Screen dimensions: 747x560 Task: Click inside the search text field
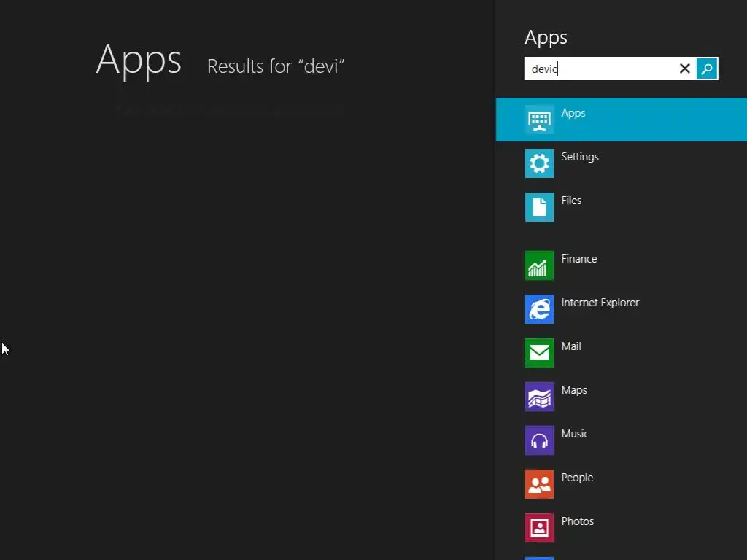point(600,69)
